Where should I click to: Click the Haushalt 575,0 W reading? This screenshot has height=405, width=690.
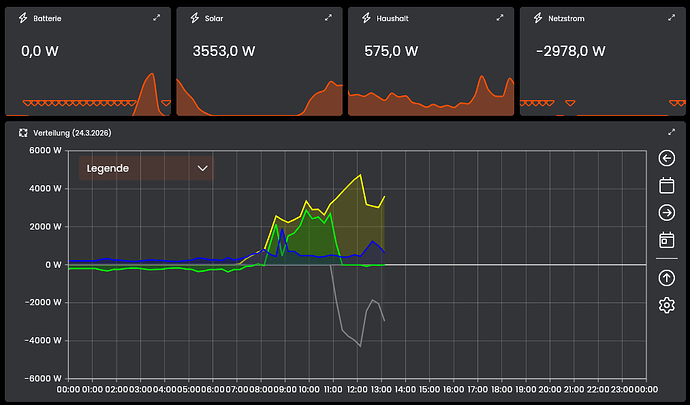point(391,50)
